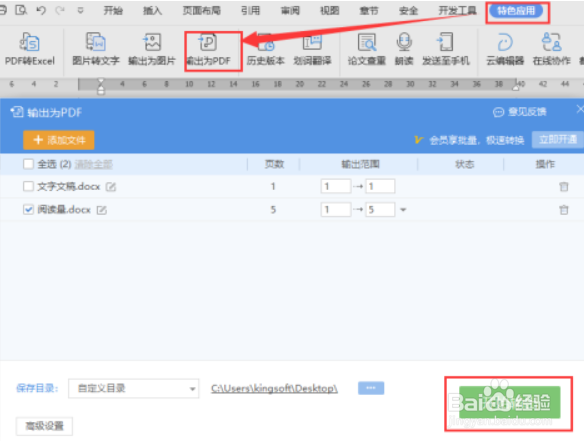The height and width of the screenshot is (441, 584).
Task: Activate the 划词翻译 tool
Action: (312, 49)
